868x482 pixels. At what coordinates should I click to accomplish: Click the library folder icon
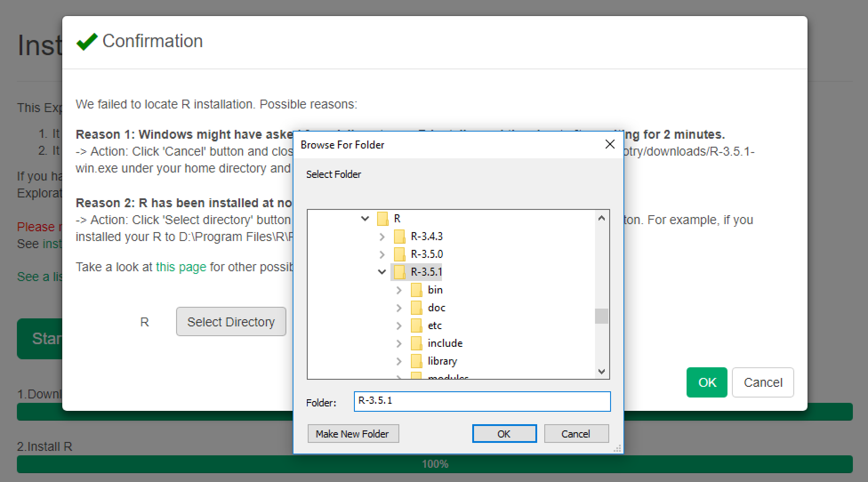(x=416, y=361)
